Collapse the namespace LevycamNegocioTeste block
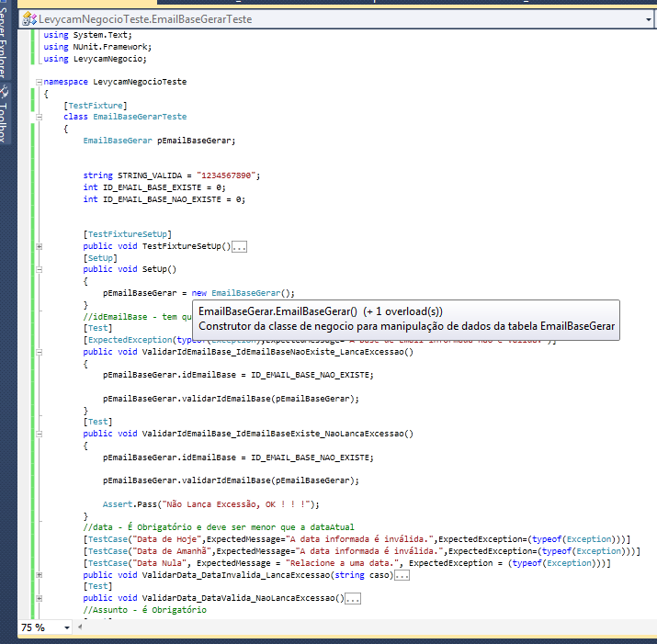This screenshot has width=657, height=644. coord(39,82)
